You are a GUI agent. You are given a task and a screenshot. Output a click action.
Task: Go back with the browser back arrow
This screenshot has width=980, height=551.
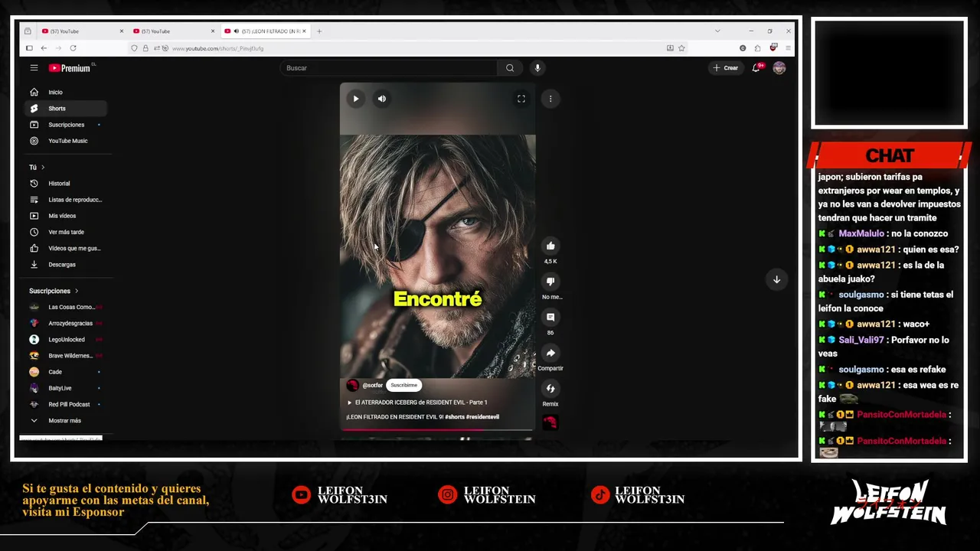(44, 48)
